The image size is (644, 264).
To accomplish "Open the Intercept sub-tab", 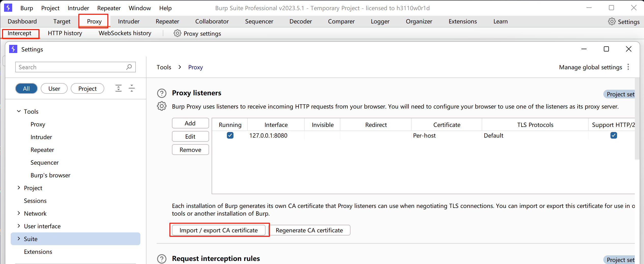I will click(x=20, y=33).
